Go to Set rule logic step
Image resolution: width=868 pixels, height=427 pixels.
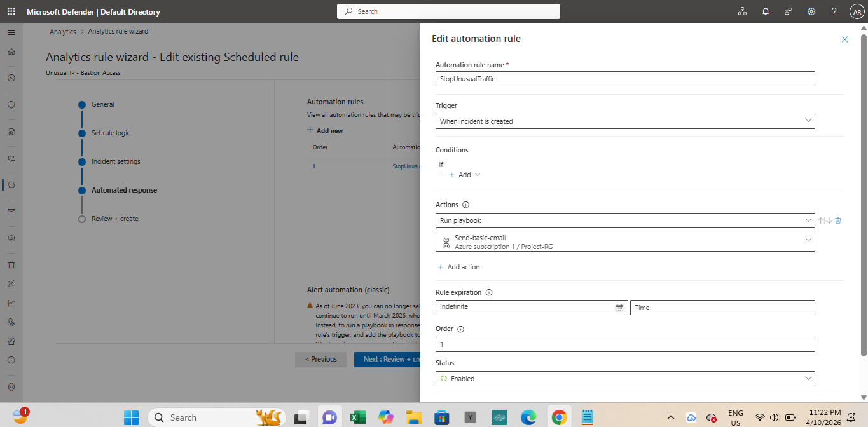click(x=111, y=133)
